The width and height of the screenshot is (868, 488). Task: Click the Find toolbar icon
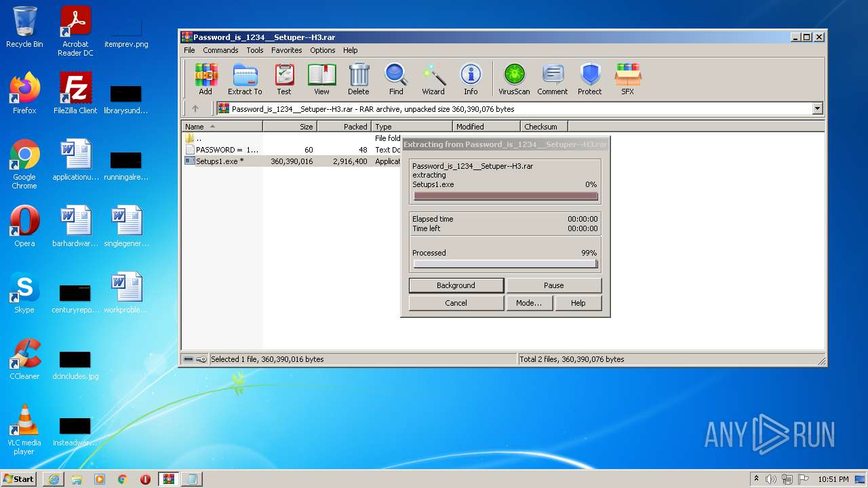pyautogui.click(x=396, y=79)
